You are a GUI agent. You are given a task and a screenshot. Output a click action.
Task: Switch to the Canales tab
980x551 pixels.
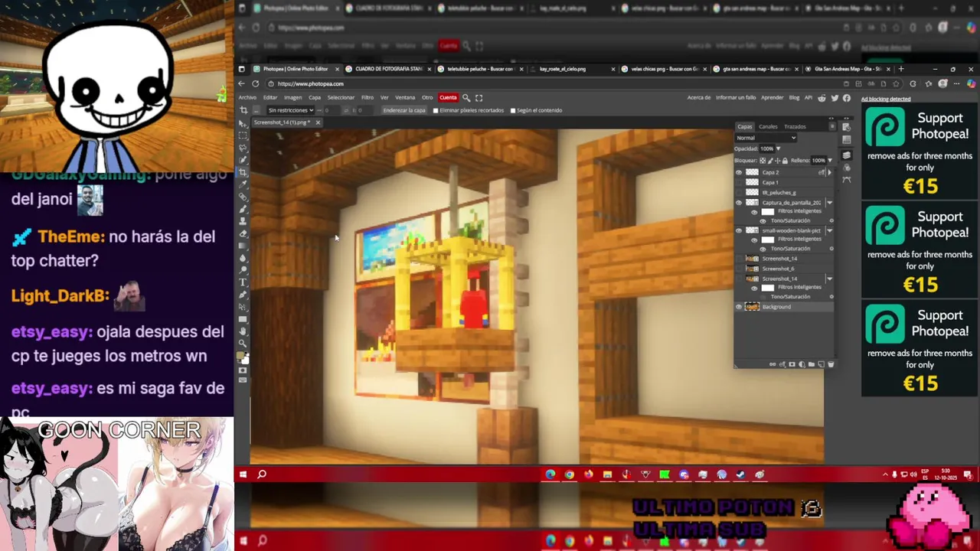point(768,126)
